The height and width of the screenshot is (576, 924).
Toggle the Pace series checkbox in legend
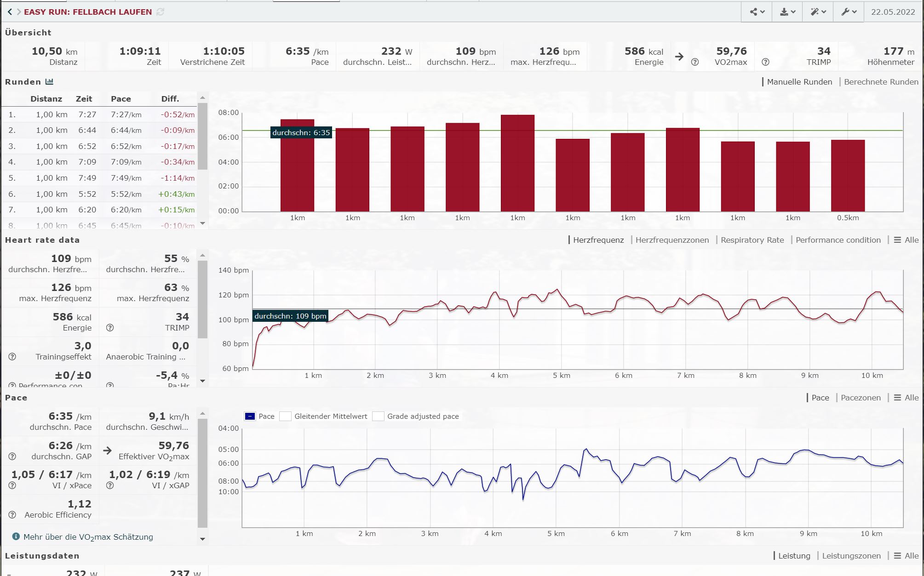(x=250, y=416)
